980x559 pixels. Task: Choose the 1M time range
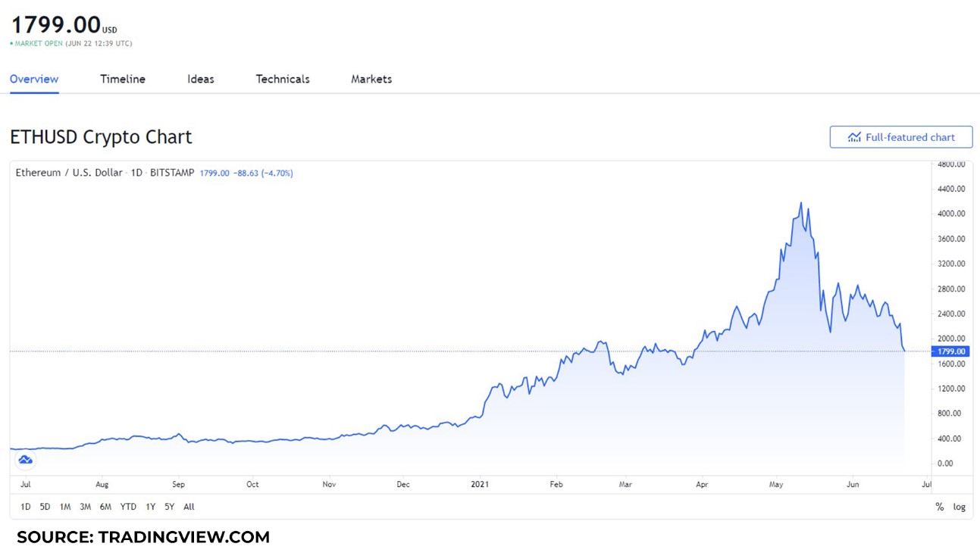pyautogui.click(x=65, y=507)
